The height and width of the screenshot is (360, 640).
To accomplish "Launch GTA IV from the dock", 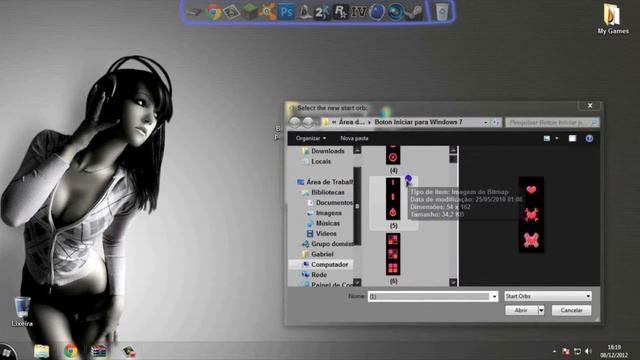I will click(358, 12).
